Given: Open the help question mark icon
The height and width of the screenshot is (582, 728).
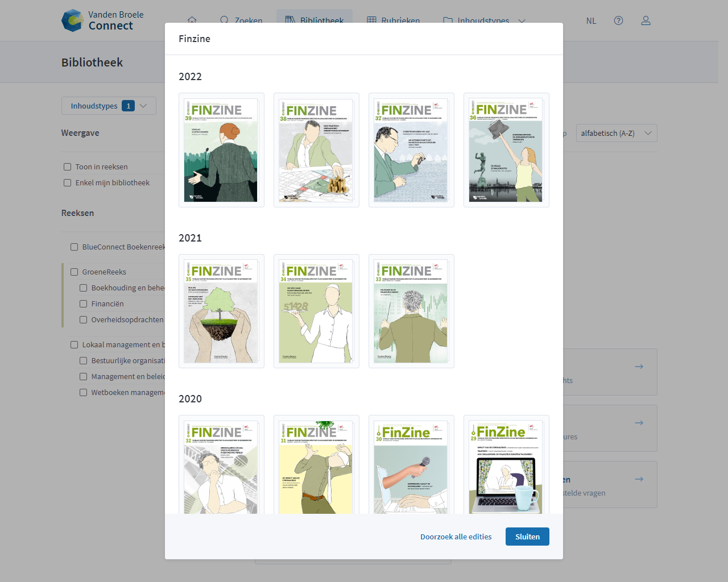Looking at the screenshot, I should click(619, 20).
